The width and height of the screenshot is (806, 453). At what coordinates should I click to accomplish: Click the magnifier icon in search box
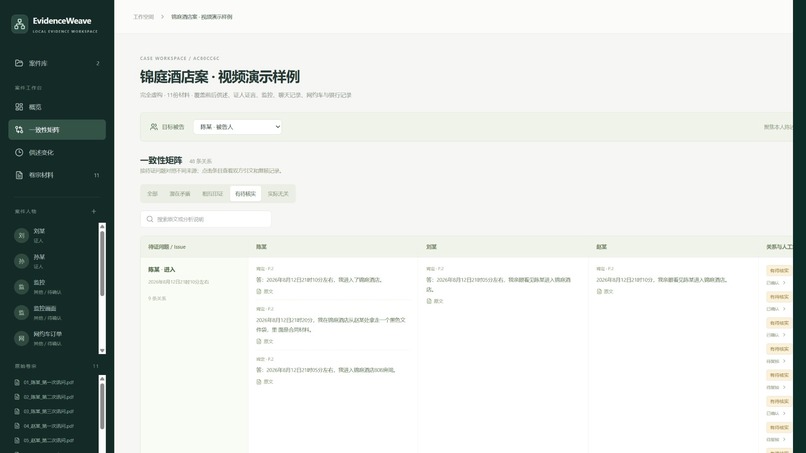pos(150,219)
